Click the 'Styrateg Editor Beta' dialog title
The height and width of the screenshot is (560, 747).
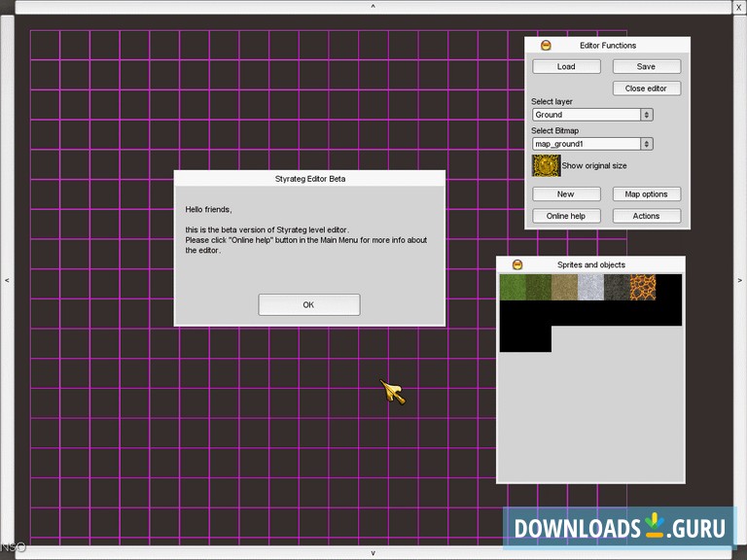[310, 179]
